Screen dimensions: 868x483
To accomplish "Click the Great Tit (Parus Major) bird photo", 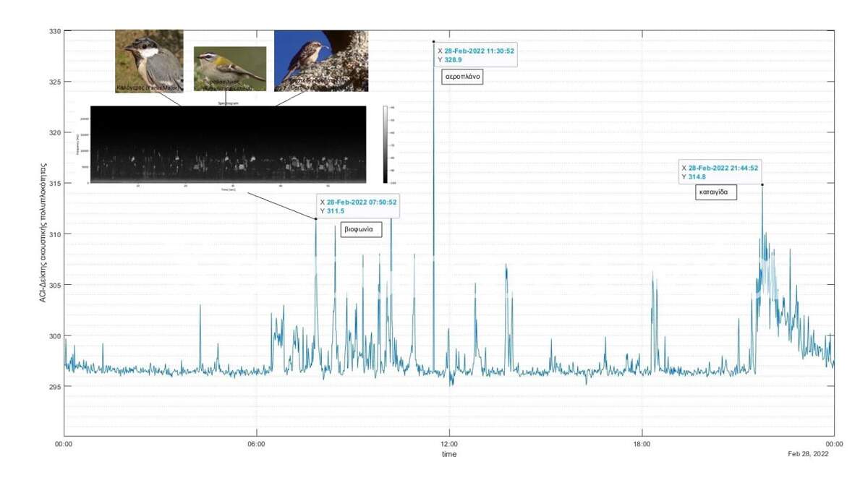I will 149,61.
